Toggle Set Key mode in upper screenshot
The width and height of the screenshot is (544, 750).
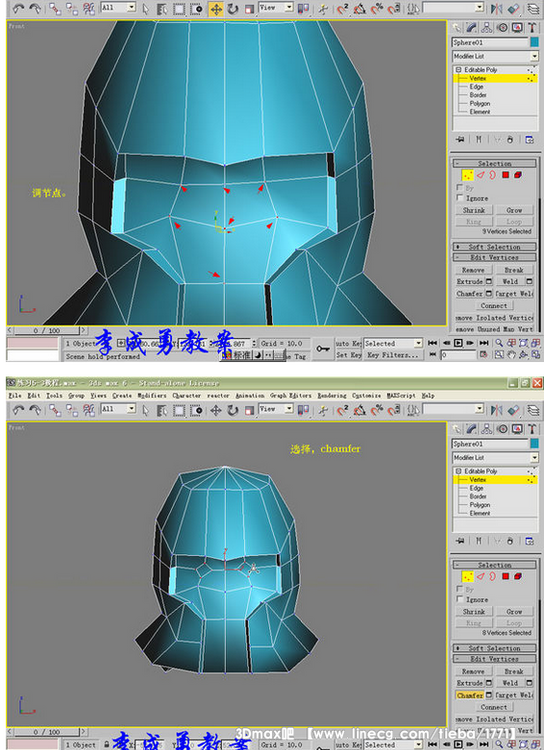pos(348,355)
